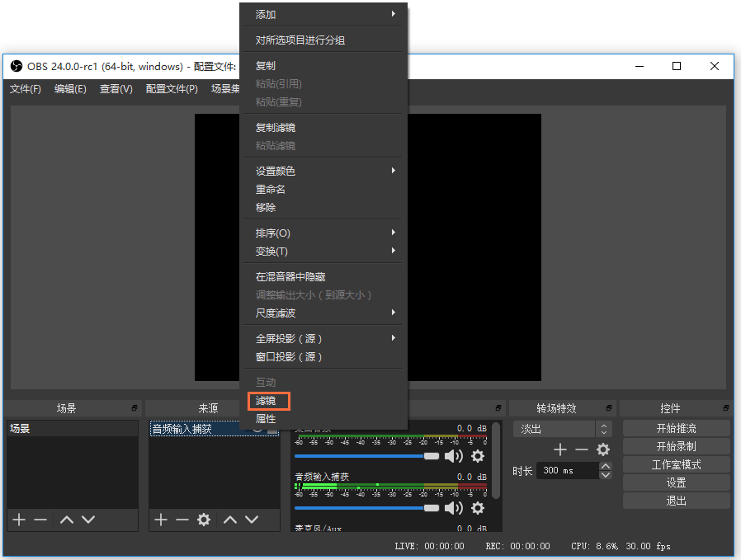Open gear settings for 音频输入捕获 mixer channel
Viewport: 741px width, 560px height.
coord(478,507)
